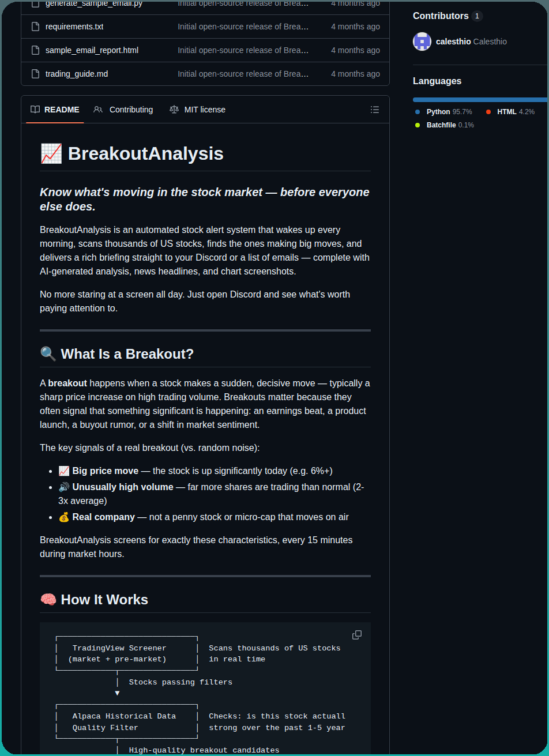The image size is (549, 756).
Task: Open the README outline menu
Action: (x=375, y=110)
